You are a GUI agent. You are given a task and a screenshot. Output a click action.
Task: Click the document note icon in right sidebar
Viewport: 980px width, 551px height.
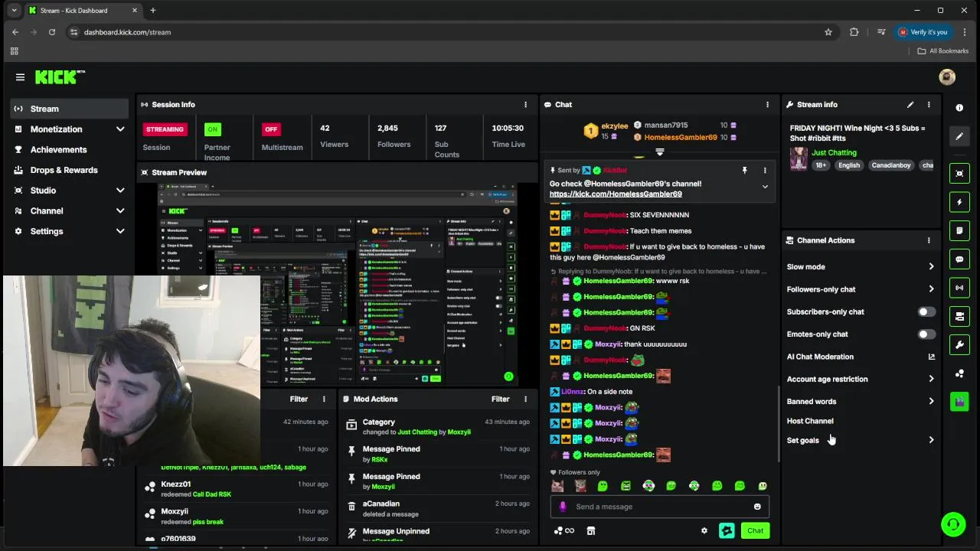point(959,230)
